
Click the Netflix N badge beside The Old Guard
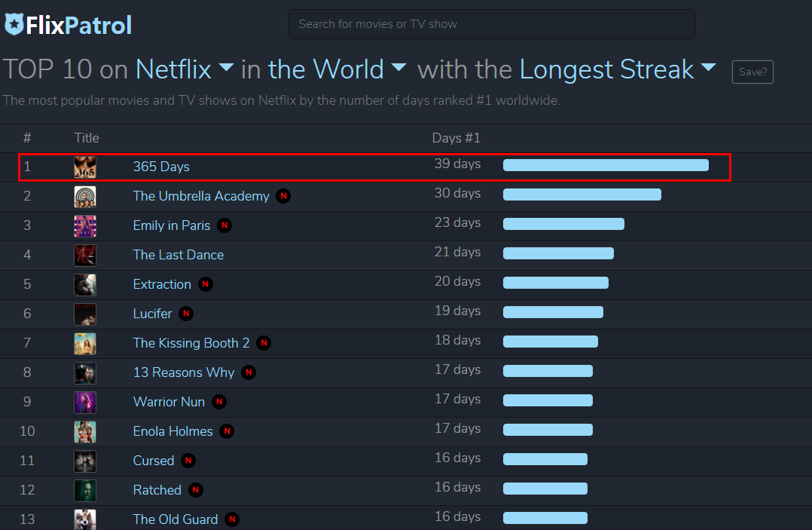click(232, 519)
